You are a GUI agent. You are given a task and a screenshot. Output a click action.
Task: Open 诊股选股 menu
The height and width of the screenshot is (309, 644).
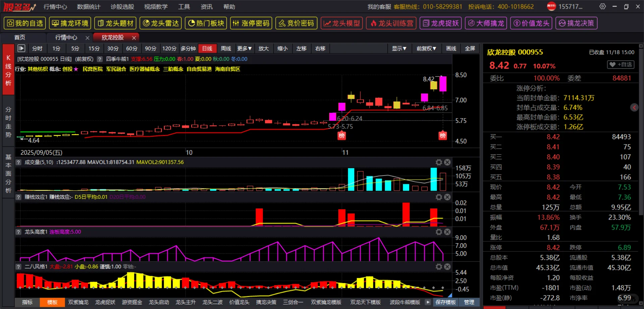point(122,7)
